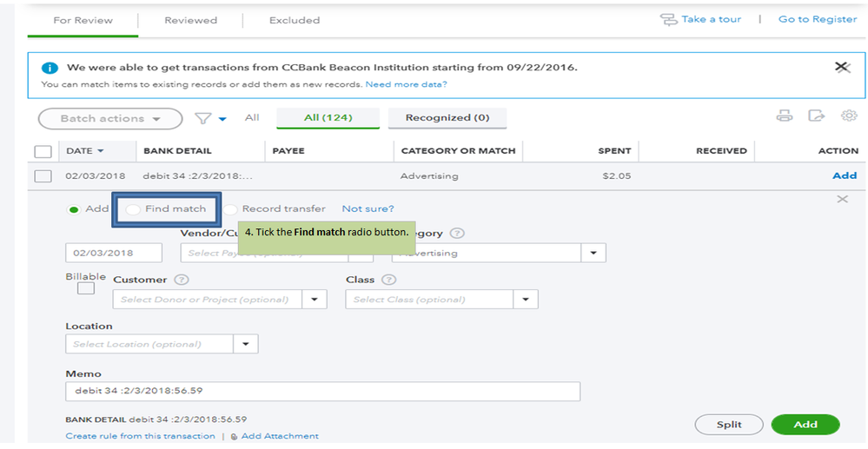Click the Split button
This screenshot has width=868, height=449.
pyautogui.click(x=729, y=425)
